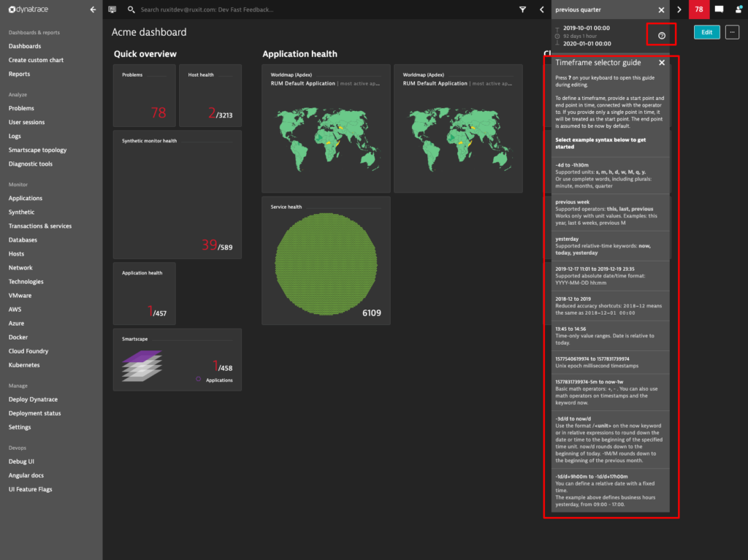Open Debug UI in Devops section
Image resolution: width=748 pixels, height=560 pixels.
(21, 461)
